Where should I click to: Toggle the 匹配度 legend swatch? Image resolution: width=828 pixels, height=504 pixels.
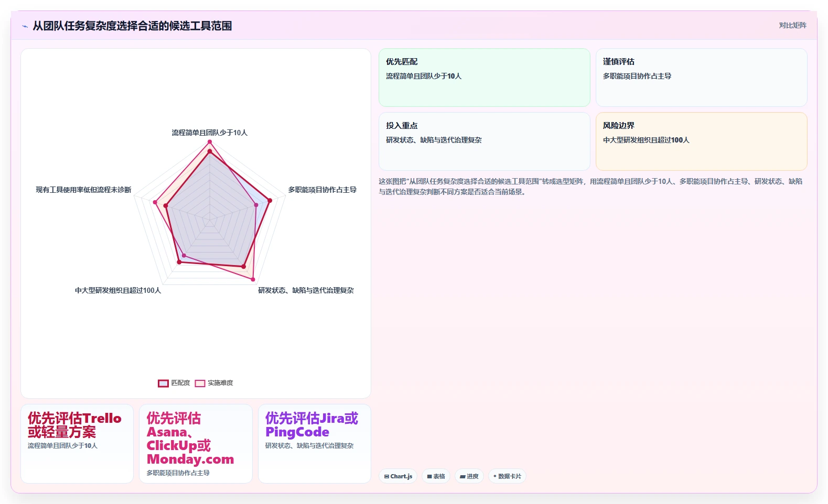coord(163,383)
